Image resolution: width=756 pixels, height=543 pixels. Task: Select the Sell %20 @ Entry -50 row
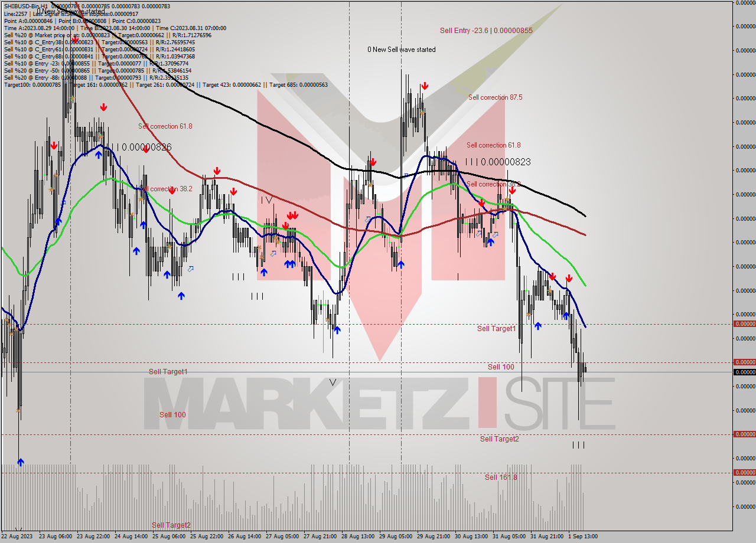pyautogui.click(x=97, y=70)
